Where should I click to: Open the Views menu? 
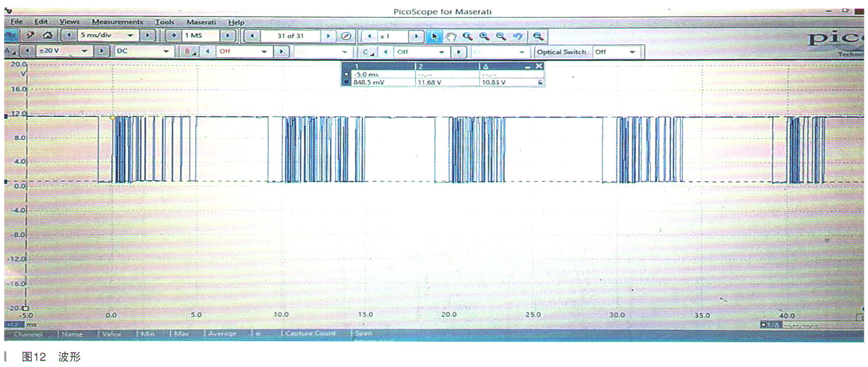(x=69, y=22)
